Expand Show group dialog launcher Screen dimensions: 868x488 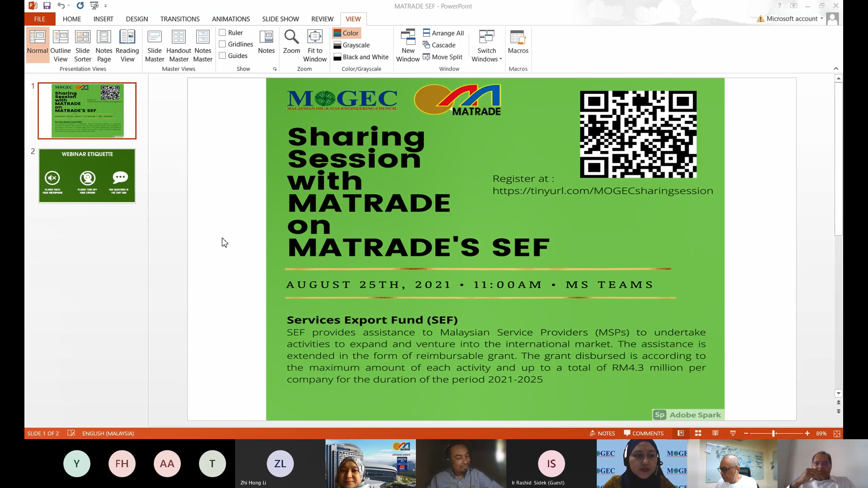(x=275, y=69)
